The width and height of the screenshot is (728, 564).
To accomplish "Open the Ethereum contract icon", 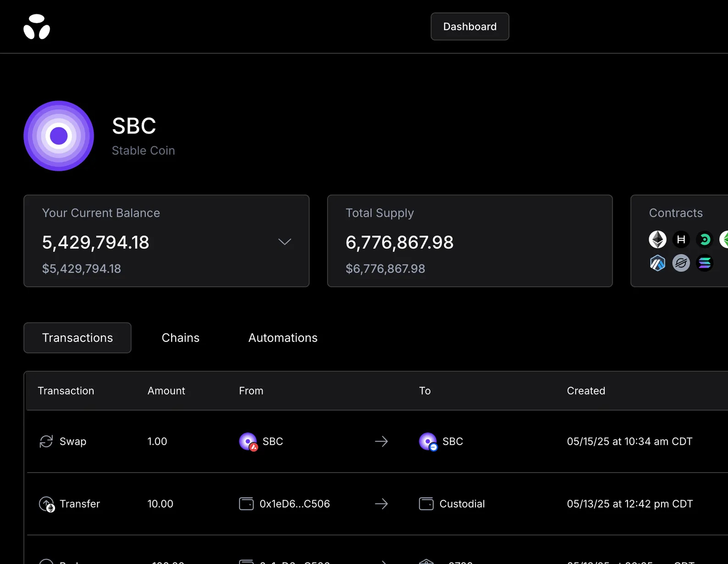I will (x=657, y=240).
